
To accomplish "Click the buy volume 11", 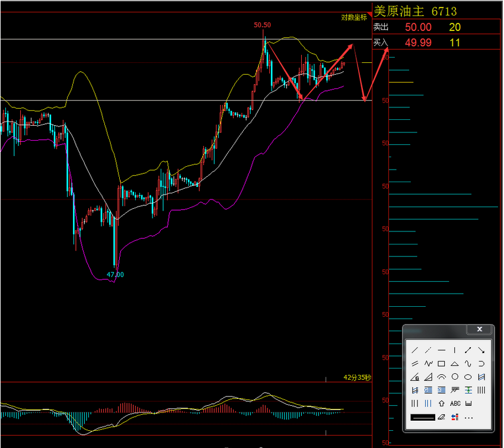I will (x=455, y=43).
